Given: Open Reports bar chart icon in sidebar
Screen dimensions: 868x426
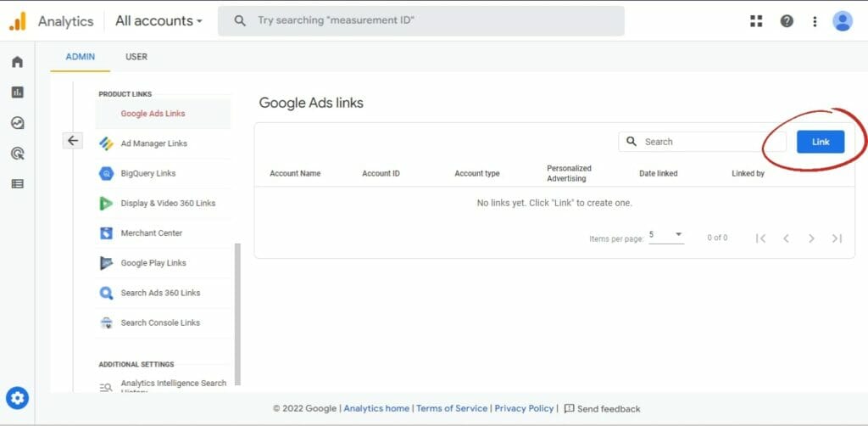Looking at the screenshot, I should click(17, 92).
